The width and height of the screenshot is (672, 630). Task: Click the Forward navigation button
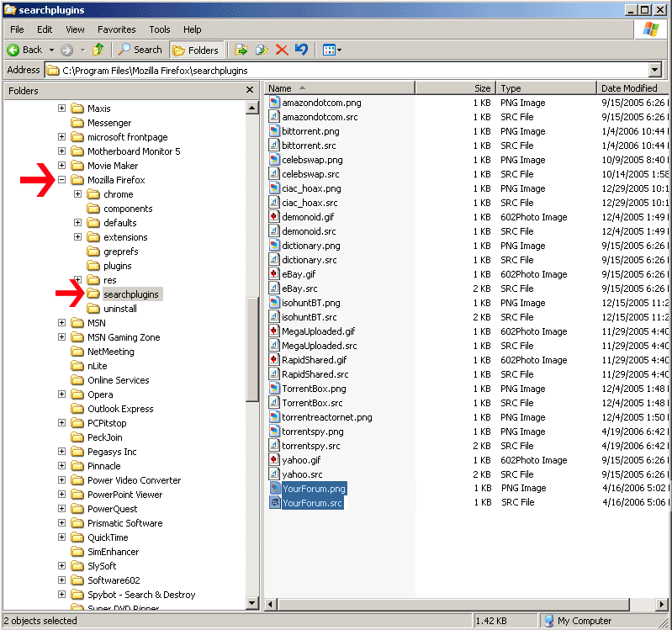coord(66,50)
